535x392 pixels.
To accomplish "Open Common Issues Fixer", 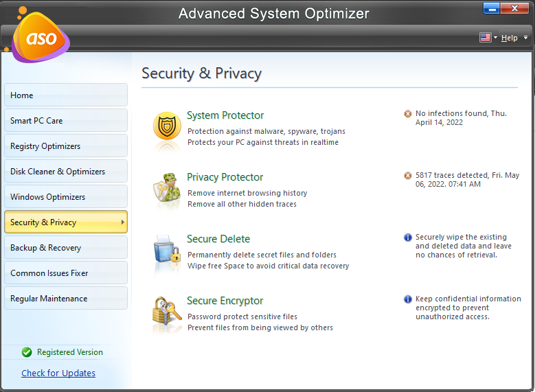I will click(x=66, y=273).
